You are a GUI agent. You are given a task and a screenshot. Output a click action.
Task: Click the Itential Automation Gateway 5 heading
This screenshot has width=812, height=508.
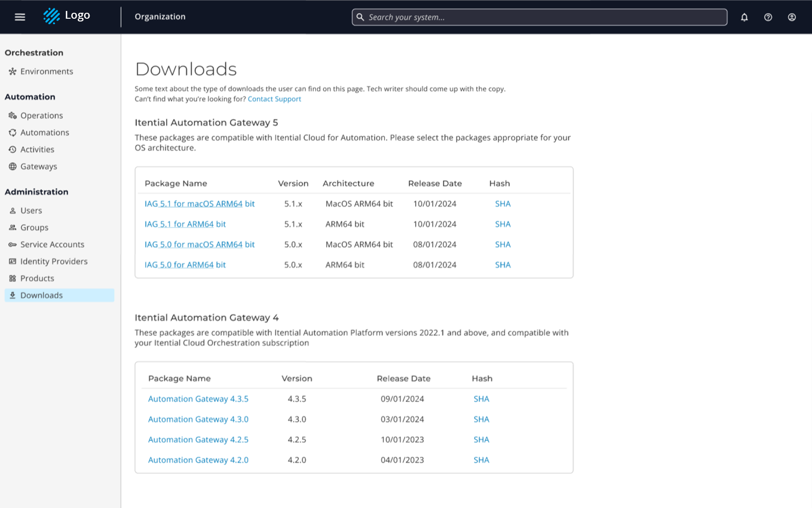(206, 122)
